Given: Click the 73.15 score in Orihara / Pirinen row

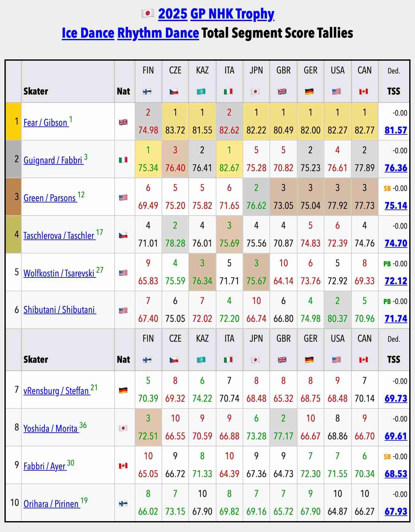Looking at the screenshot, I should (175, 512).
